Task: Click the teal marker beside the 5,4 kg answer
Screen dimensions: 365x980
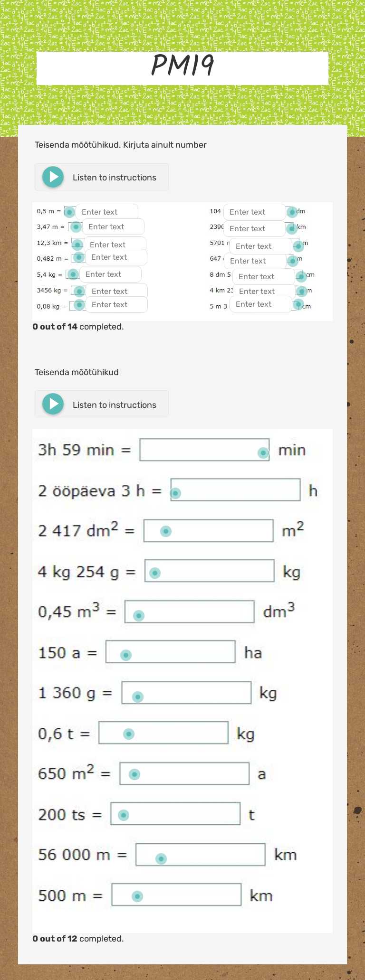Action: 72,274
